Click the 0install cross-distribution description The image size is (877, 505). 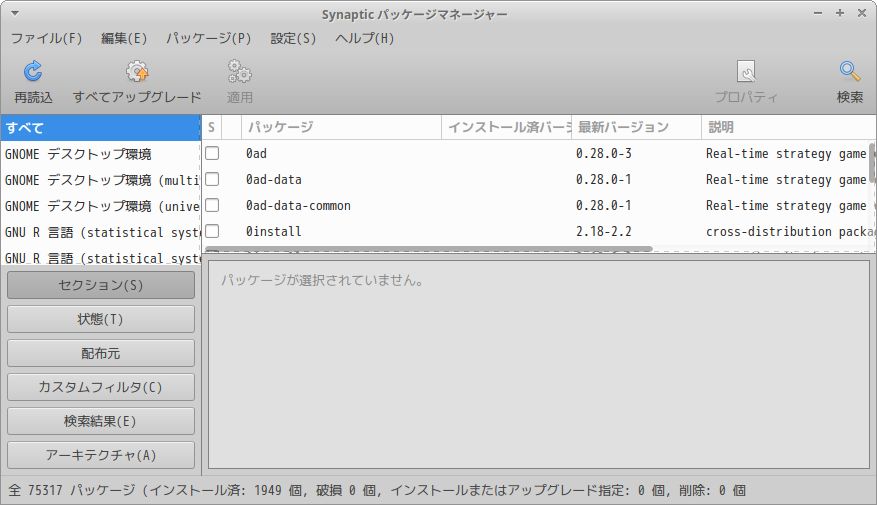(x=790, y=232)
